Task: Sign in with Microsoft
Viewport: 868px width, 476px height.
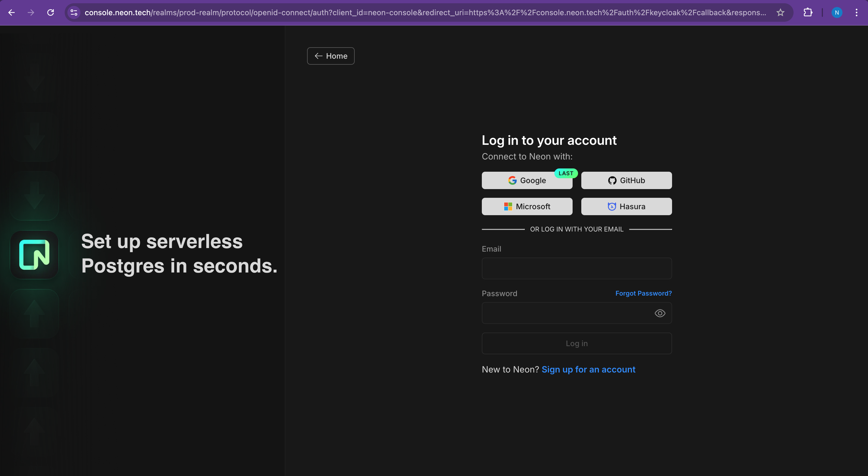Action: (x=527, y=206)
